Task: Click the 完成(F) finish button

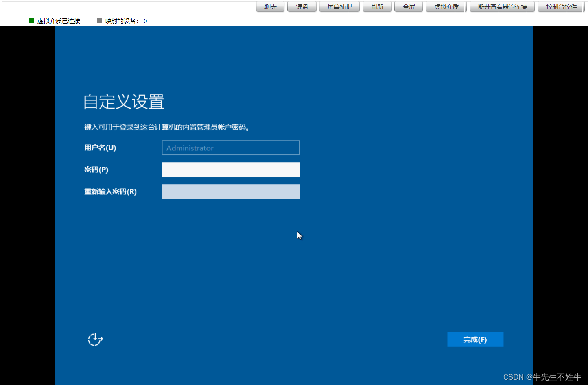Action: [x=475, y=339]
